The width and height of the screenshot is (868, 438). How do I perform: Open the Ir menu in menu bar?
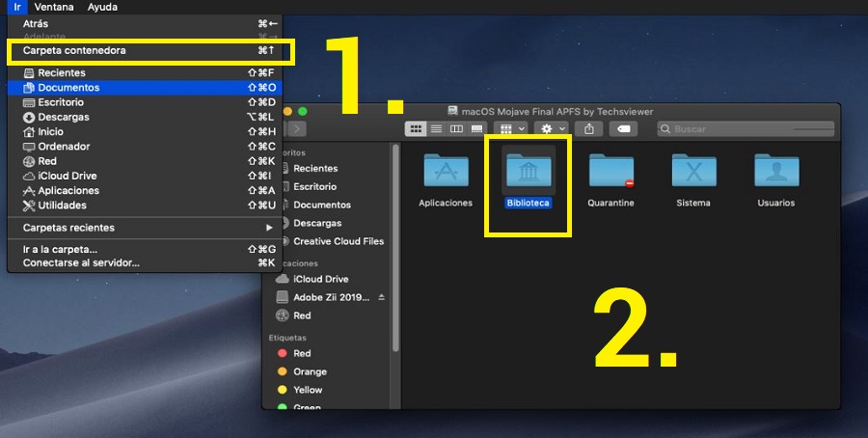[x=17, y=7]
